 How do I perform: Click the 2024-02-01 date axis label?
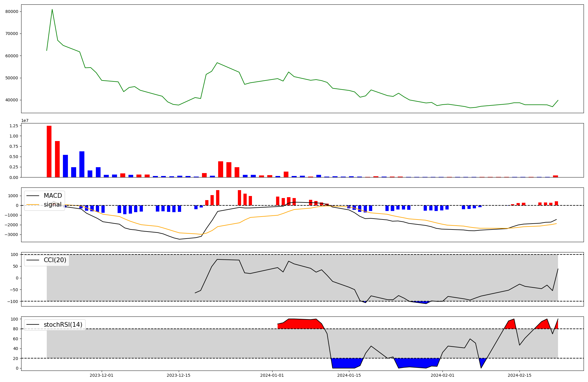coord(442,375)
